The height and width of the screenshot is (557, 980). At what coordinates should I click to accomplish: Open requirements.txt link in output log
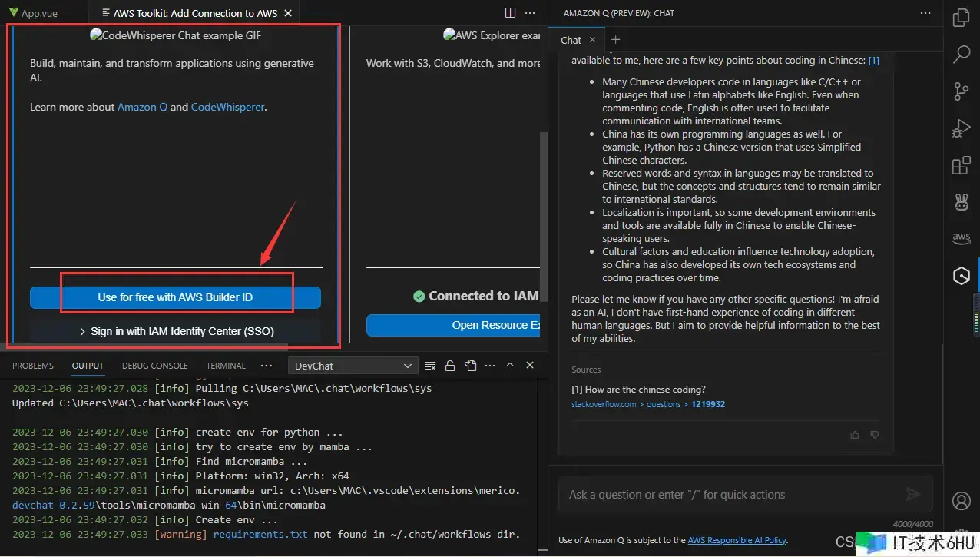tap(260, 534)
